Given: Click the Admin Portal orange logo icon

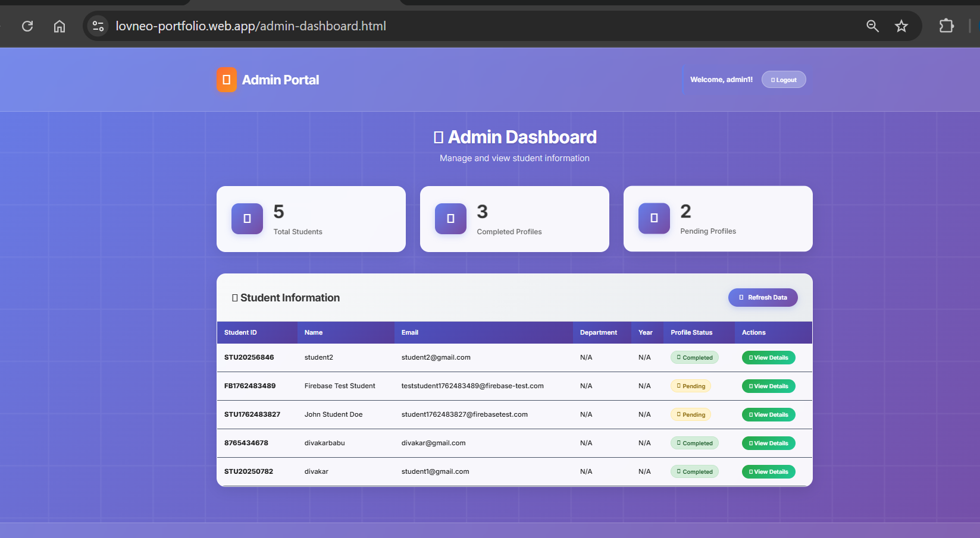Looking at the screenshot, I should [226, 79].
